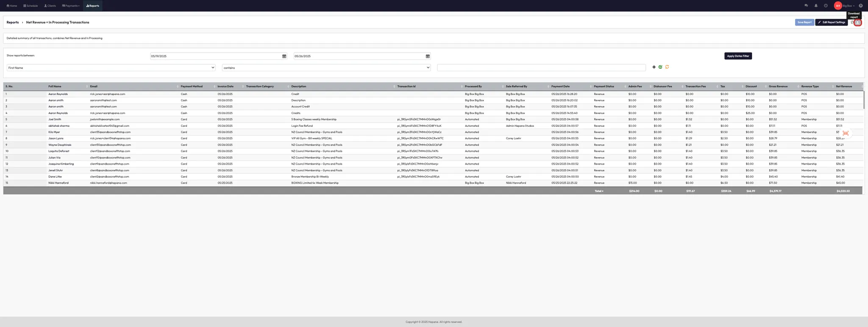
Task: Click the Download report icon
Action: point(857,22)
